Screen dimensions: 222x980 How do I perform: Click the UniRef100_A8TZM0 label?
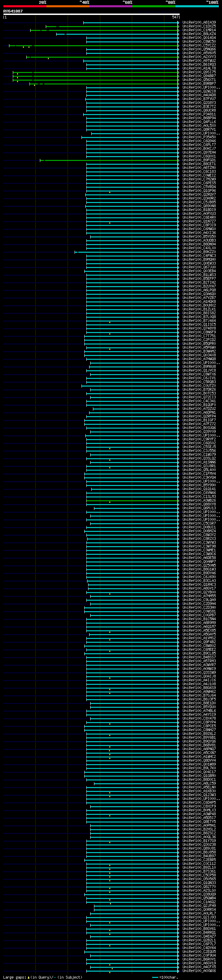pyautogui.click(x=199, y=168)
